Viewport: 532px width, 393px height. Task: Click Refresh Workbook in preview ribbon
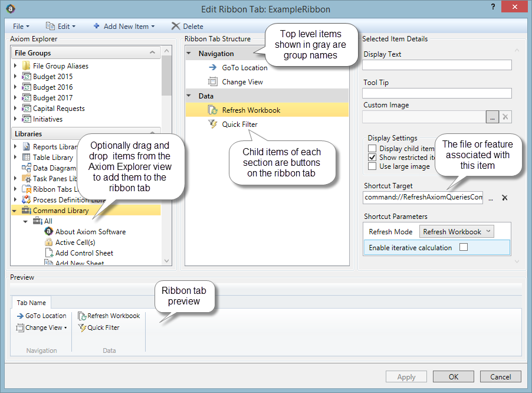pos(109,316)
